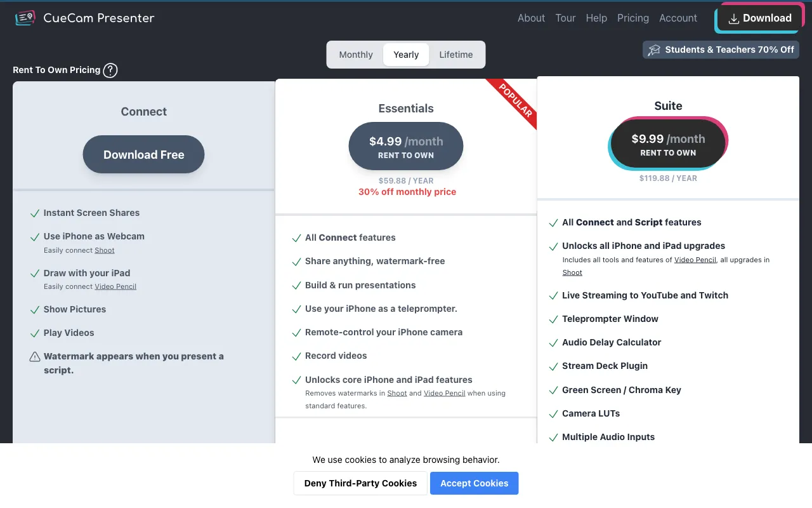Image resolution: width=812 pixels, height=508 pixels.
Task: Click the $59.88 / YEAR text
Action: [406, 180]
